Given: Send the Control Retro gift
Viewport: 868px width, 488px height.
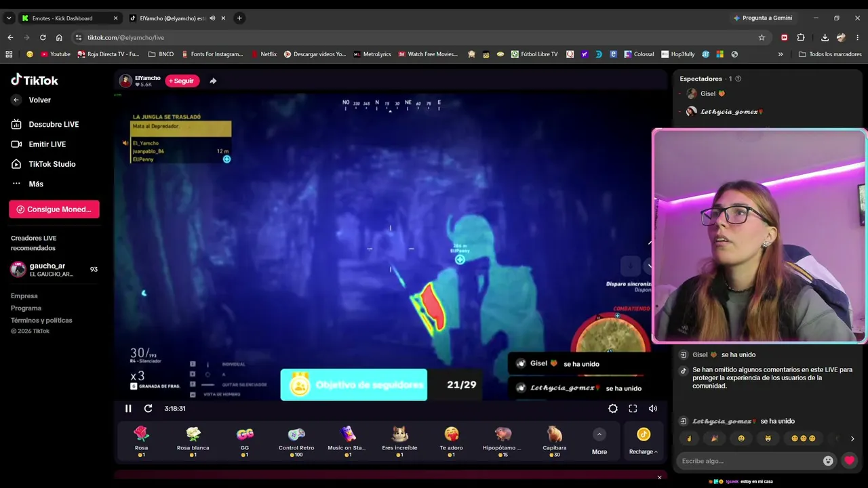Looking at the screenshot, I should coord(296,441).
